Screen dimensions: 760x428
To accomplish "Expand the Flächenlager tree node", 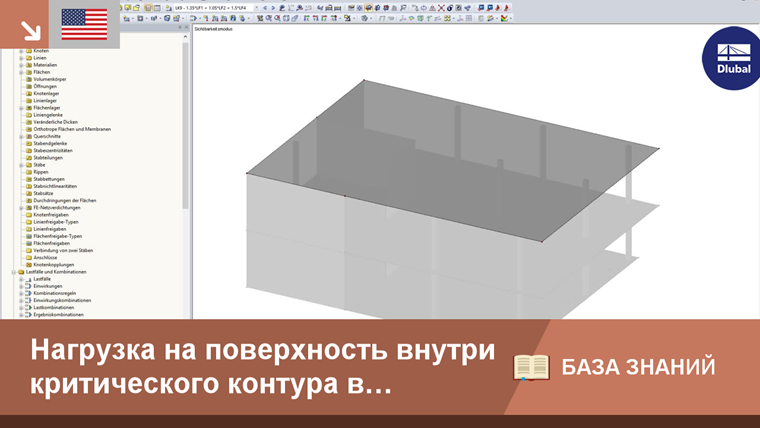I will point(21,108).
